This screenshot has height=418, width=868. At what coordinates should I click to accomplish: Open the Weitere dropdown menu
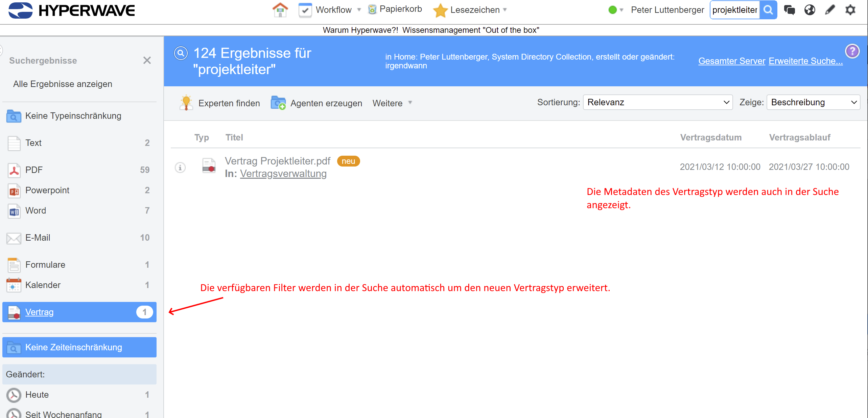pyautogui.click(x=392, y=103)
